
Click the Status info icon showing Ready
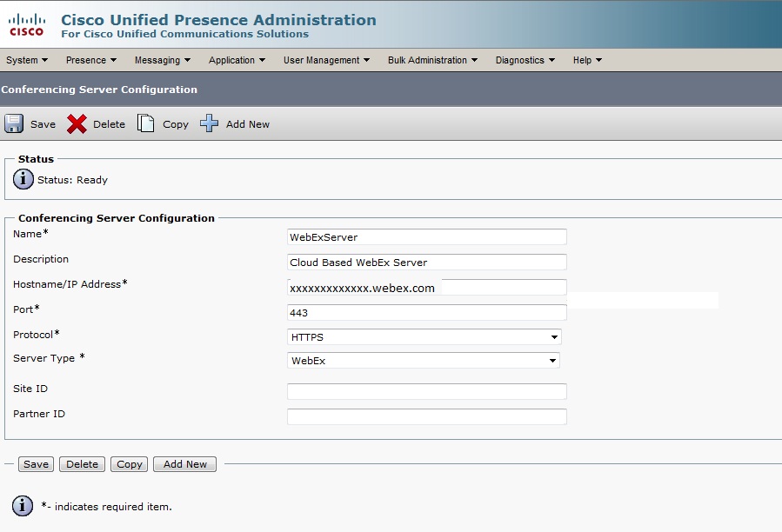(x=22, y=179)
